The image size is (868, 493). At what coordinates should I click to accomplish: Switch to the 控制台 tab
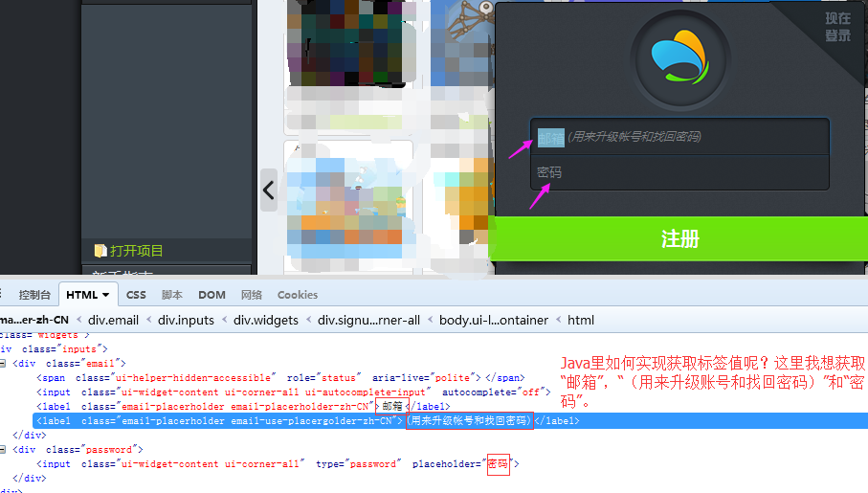pos(34,295)
